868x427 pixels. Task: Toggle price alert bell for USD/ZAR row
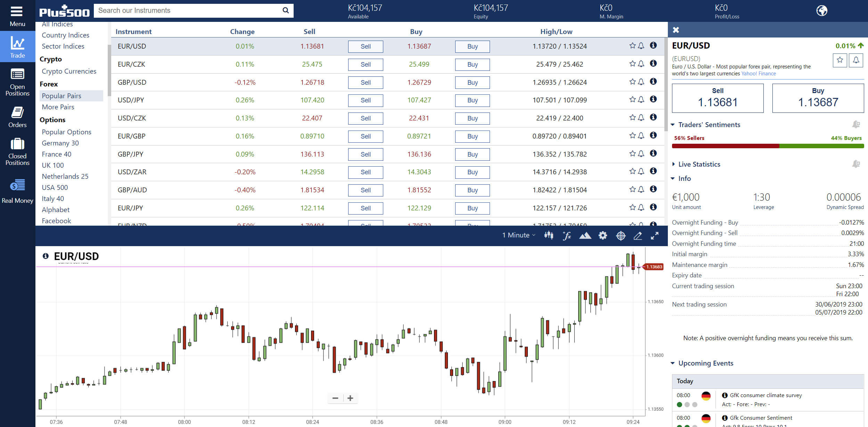pos(641,171)
